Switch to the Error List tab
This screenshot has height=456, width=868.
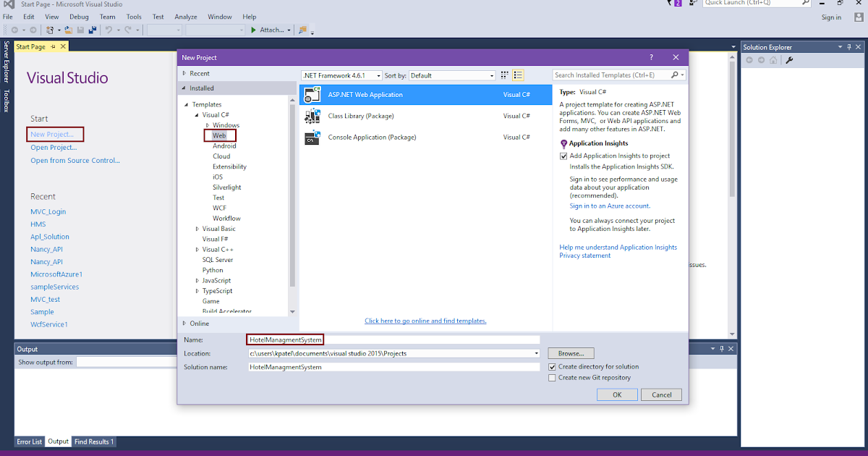point(29,441)
